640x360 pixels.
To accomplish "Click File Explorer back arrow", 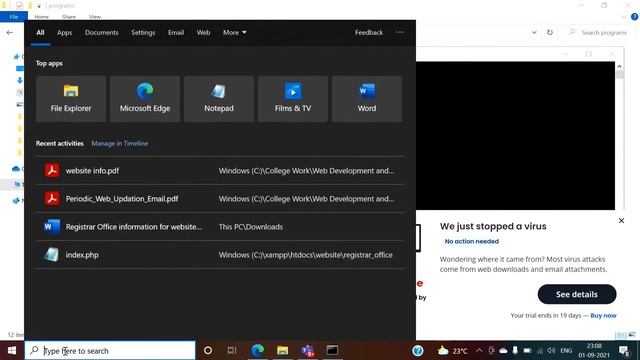I will click(9, 32).
